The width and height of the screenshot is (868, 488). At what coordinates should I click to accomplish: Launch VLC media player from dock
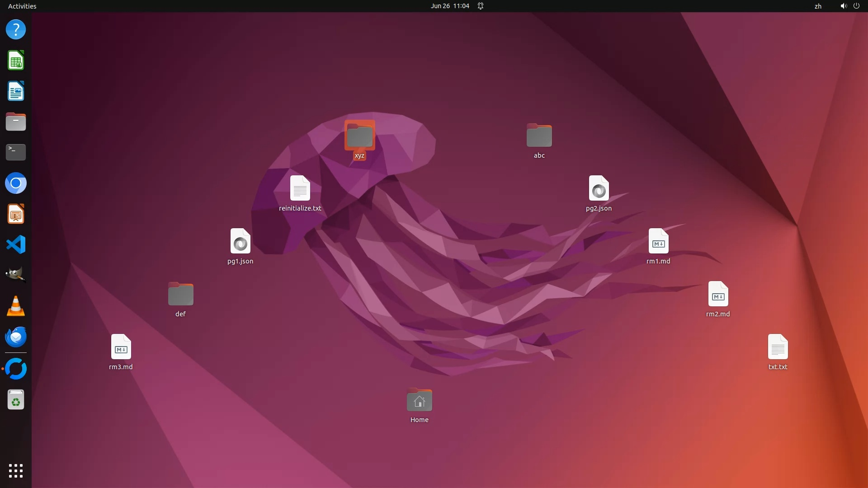tap(16, 306)
